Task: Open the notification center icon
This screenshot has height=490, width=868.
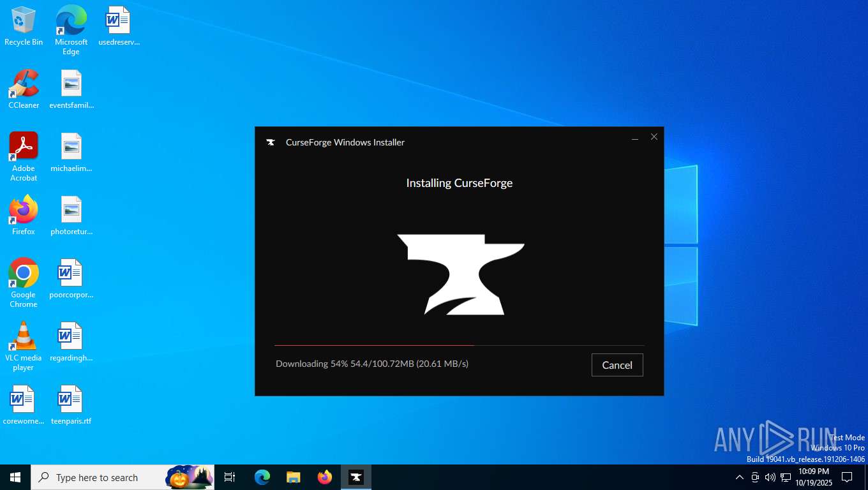Action: point(847,477)
